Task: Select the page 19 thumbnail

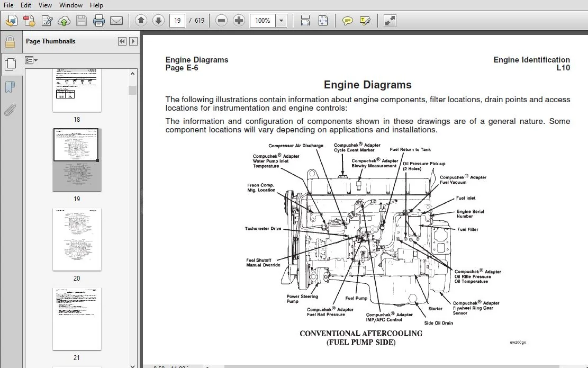Action: [x=77, y=160]
